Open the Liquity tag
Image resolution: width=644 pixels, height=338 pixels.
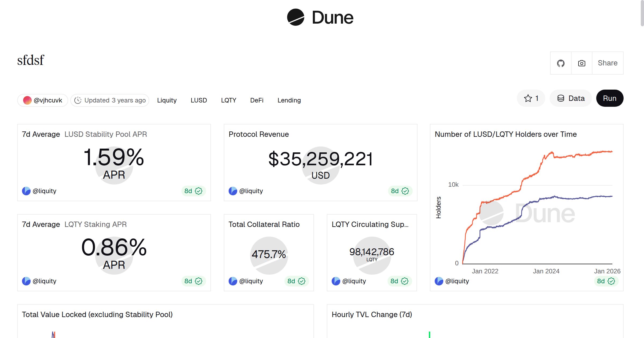(167, 100)
